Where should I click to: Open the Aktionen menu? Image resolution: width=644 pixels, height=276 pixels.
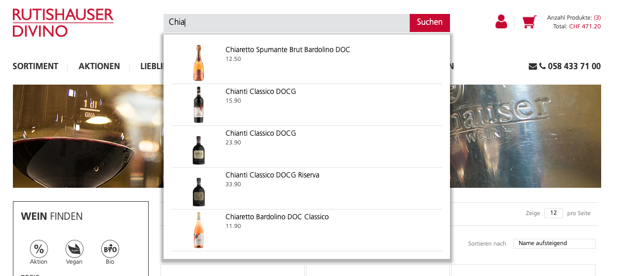99,67
